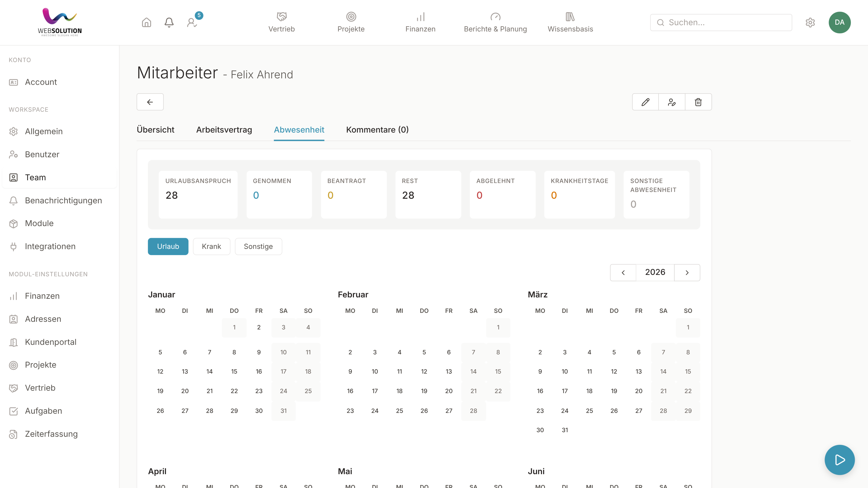Go to next year in calendar
The image size is (868, 488).
(x=687, y=272)
